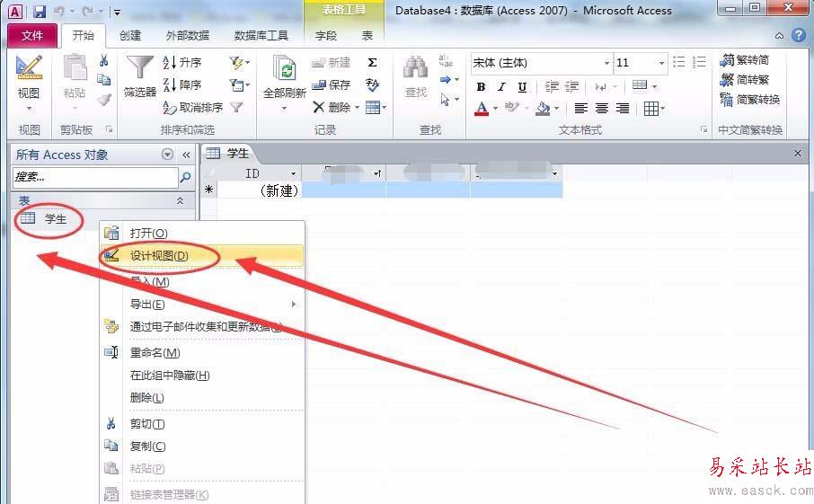Choose 重命名(M) in context menu
This screenshot has width=814, height=504.
coord(201,353)
